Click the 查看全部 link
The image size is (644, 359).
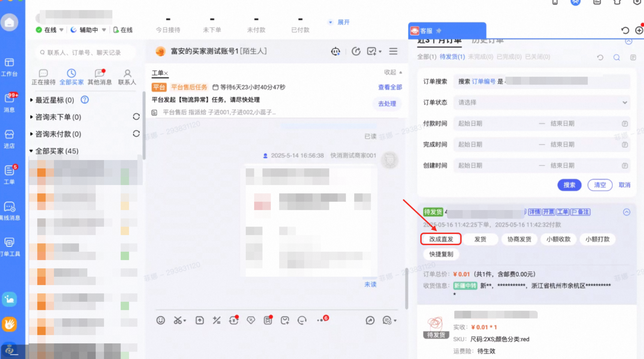click(x=390, y=87)
